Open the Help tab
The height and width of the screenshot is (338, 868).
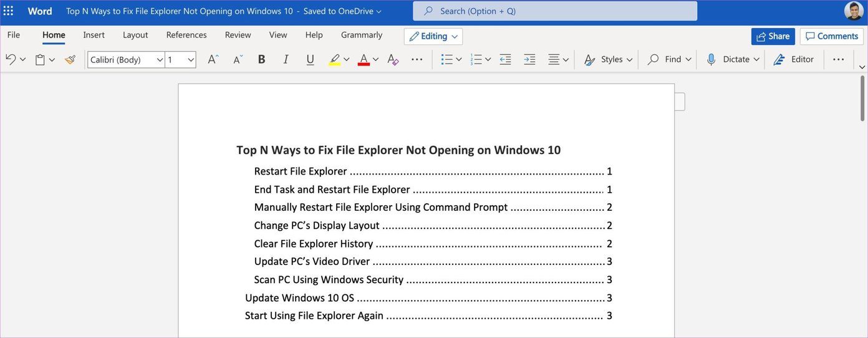pos(314,35)
